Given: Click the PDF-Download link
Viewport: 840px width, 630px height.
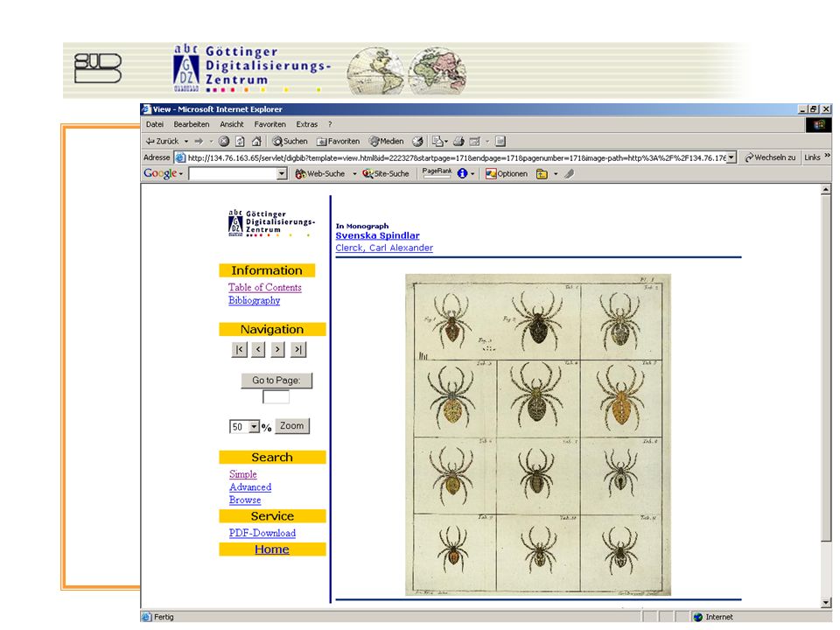Looking at the screenshot, I should tap(262, 533).
